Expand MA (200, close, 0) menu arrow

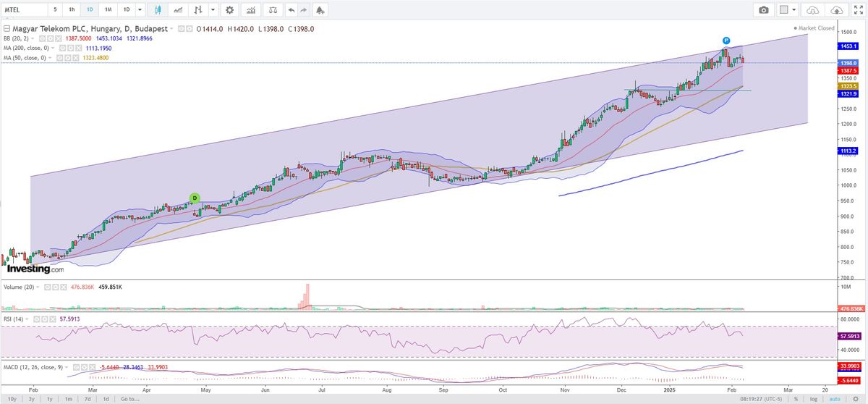[53, 49]
